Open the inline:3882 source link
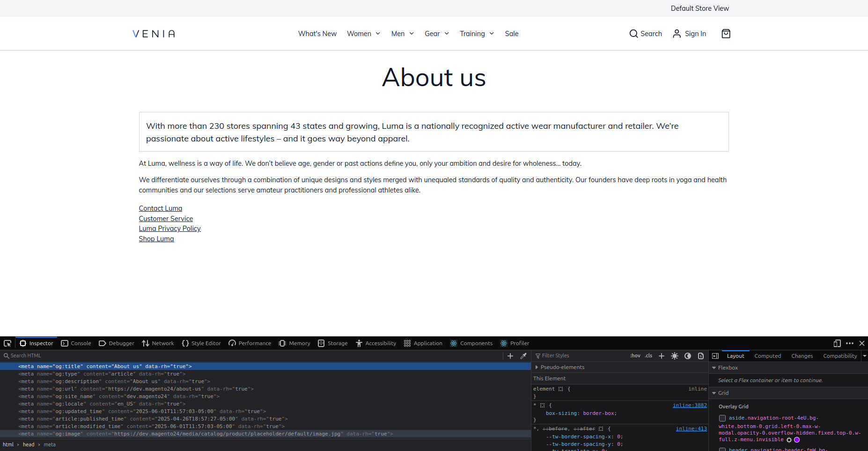The image size is (868, 451). pyautogui.click(x=690, y=406)
